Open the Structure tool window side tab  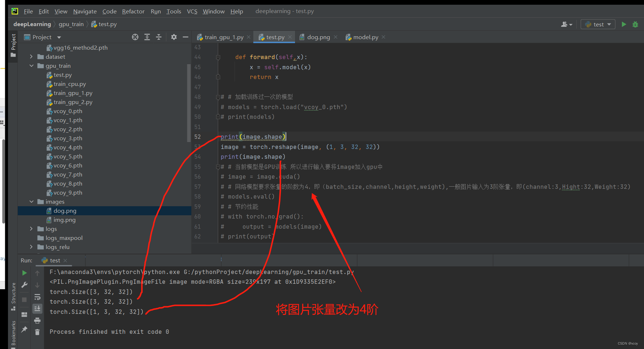(13, 296)
